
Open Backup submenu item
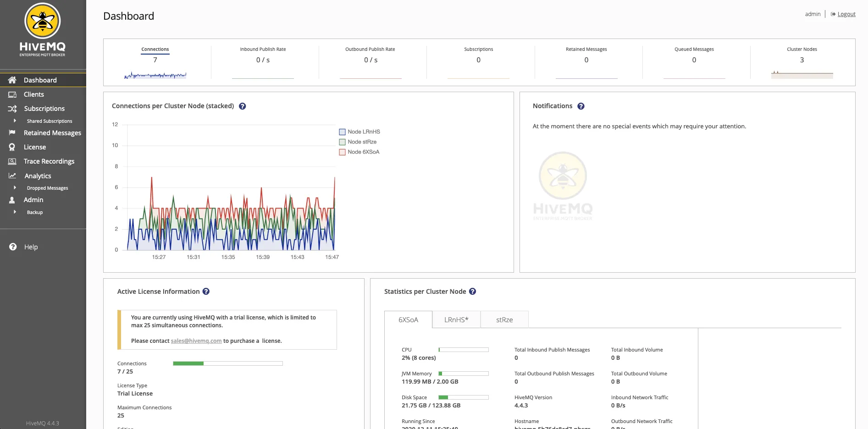coord(35,212)
